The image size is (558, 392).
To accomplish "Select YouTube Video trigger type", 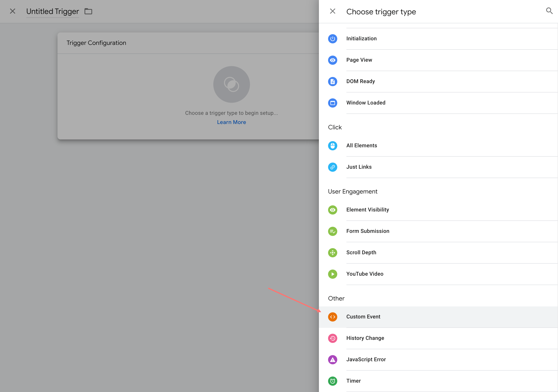I will point(438,274).
